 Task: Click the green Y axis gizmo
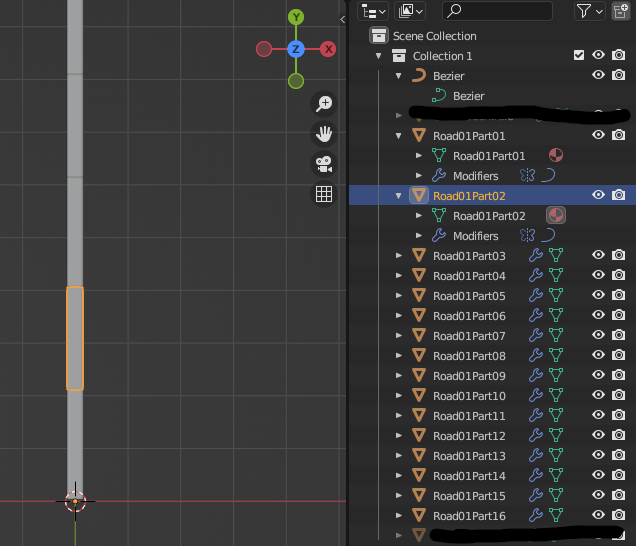296,17
